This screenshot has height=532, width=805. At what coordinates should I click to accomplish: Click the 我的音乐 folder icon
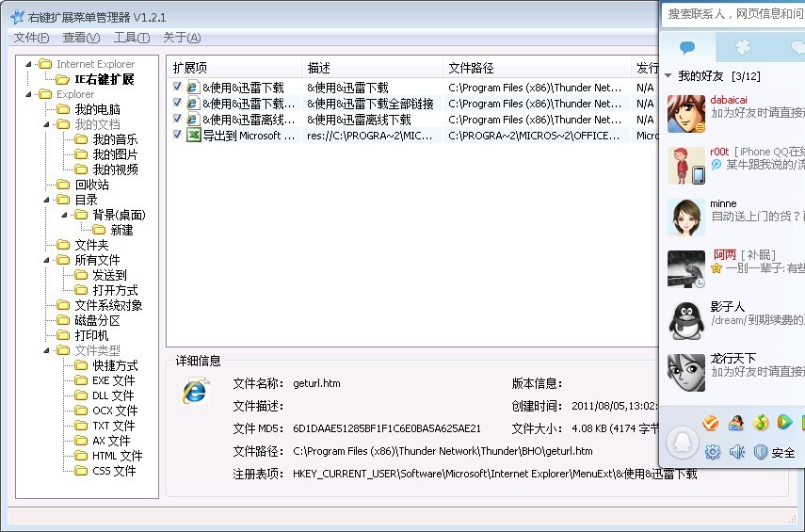coord(81,139)
